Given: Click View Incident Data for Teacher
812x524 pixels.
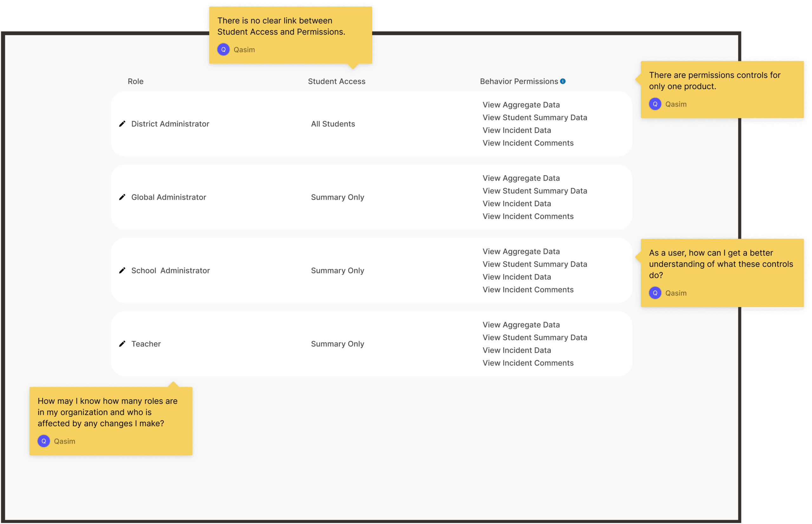Looking at the screenshot, I should (517, 350).
